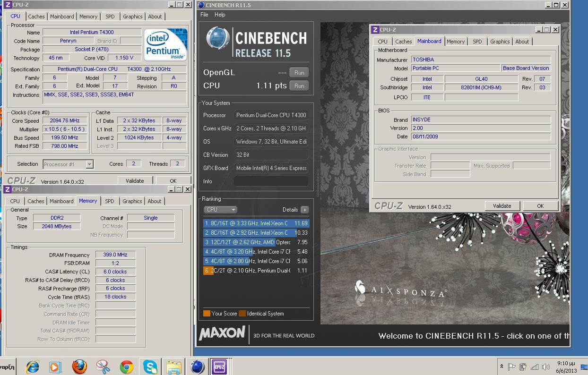
Task: Click the battery power tray icon
Action: (523, 366)
